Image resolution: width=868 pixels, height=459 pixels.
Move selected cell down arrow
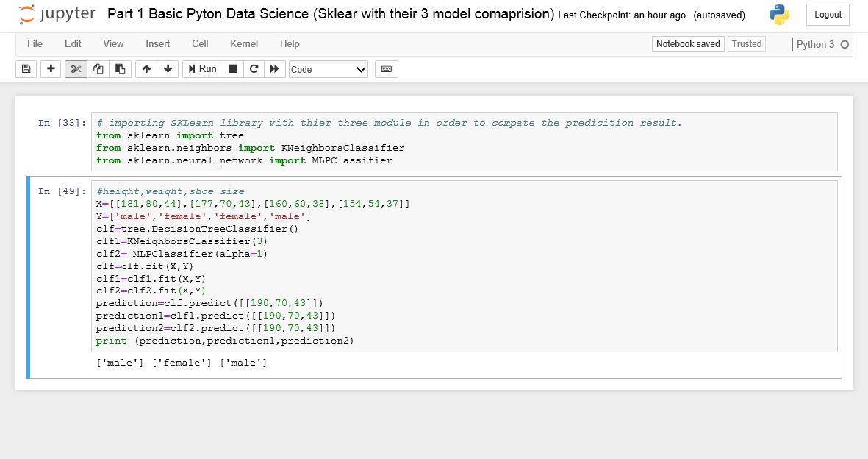coord(168,69)
